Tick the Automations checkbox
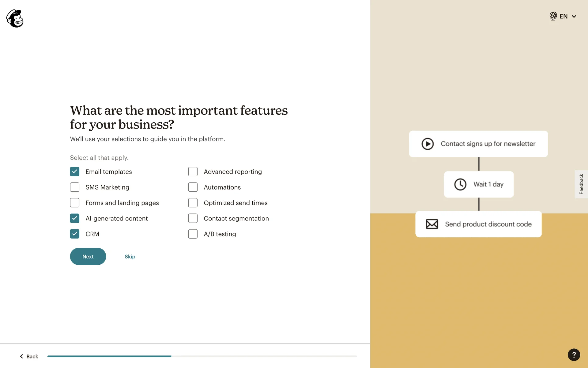The image size is (588, 368). pyautogui.click(x=193, y=187)
